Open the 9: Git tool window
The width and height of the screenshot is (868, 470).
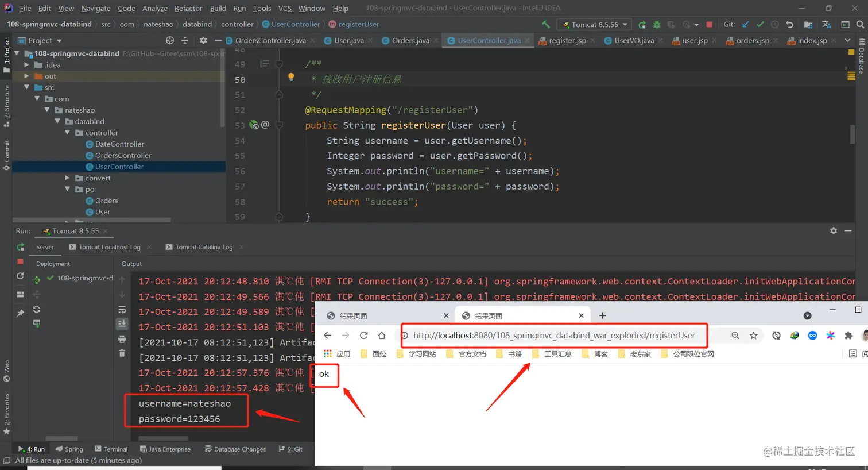[x=291, y=449]
